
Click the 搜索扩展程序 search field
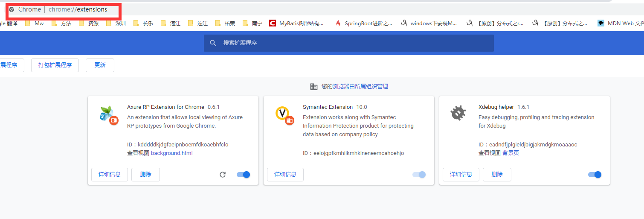tap(349, 43)
